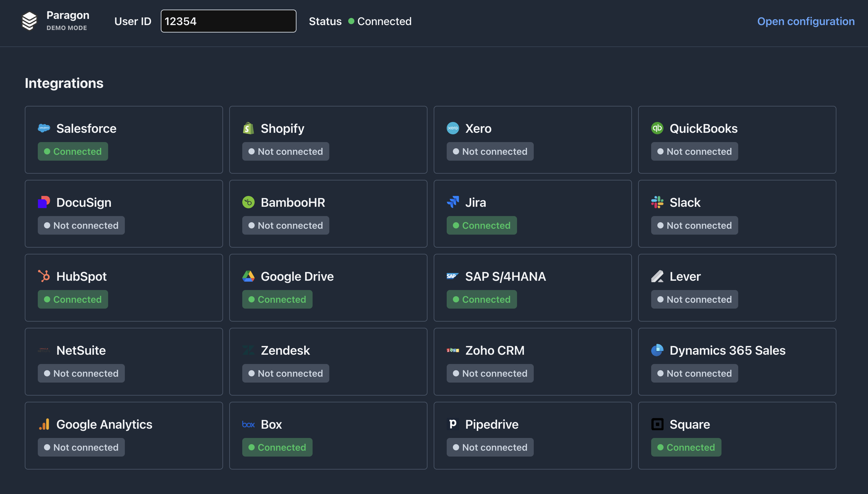Select the Google Drive title text
The image size is (868, 494).
tap(297, 276)
